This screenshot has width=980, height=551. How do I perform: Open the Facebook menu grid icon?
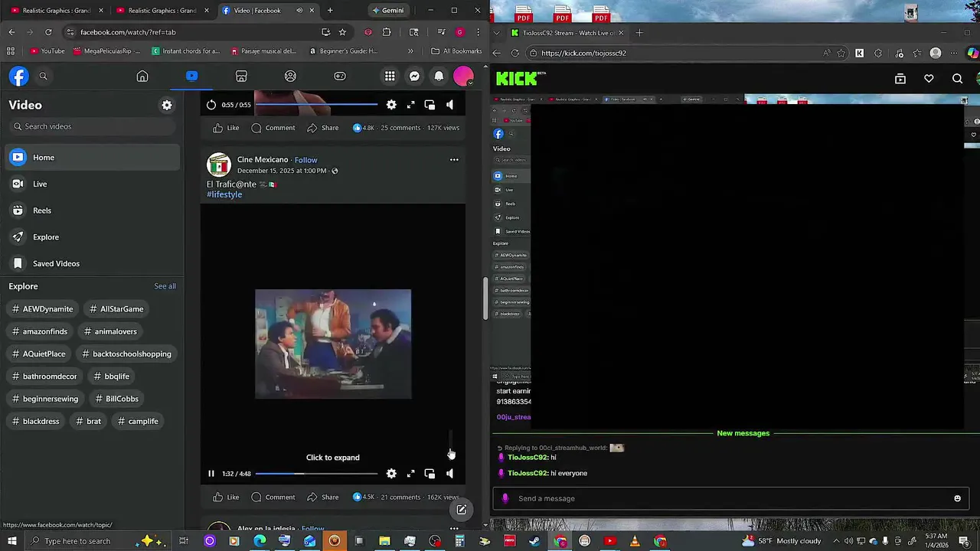click(x=390, y=76)
